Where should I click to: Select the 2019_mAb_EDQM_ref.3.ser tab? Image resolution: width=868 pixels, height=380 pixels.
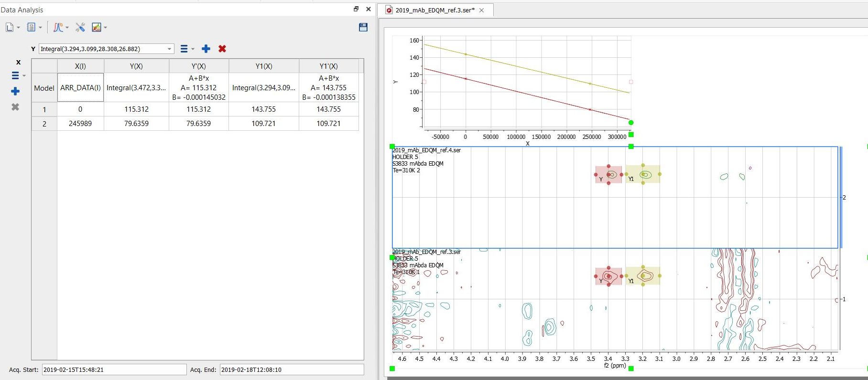435,10
